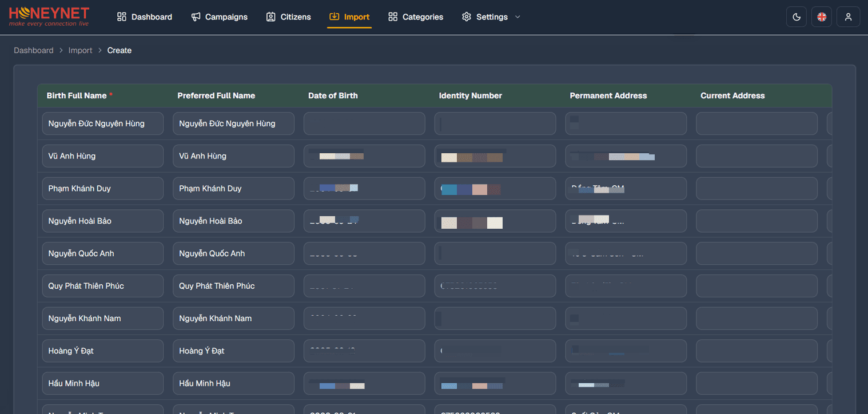
Task: Select the Import tab
Action: [x=349, y=17]
